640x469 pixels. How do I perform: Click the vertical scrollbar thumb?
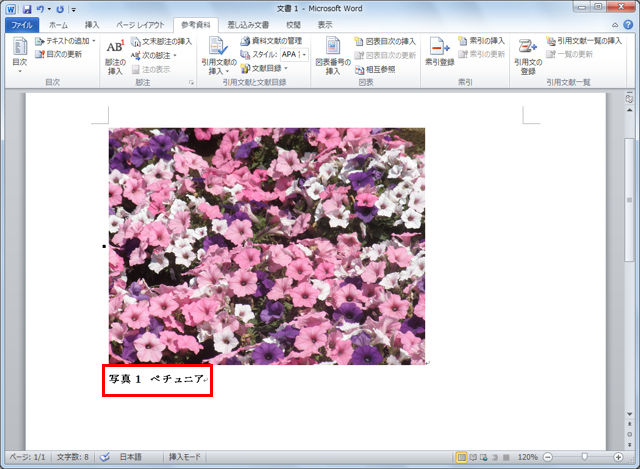click(629, 200)
